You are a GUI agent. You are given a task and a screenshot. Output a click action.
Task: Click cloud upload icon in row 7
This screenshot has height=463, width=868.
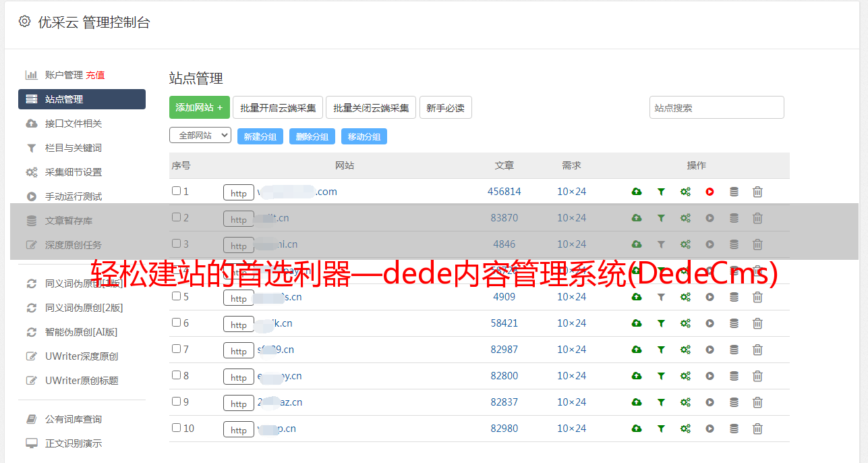(637, 350)
